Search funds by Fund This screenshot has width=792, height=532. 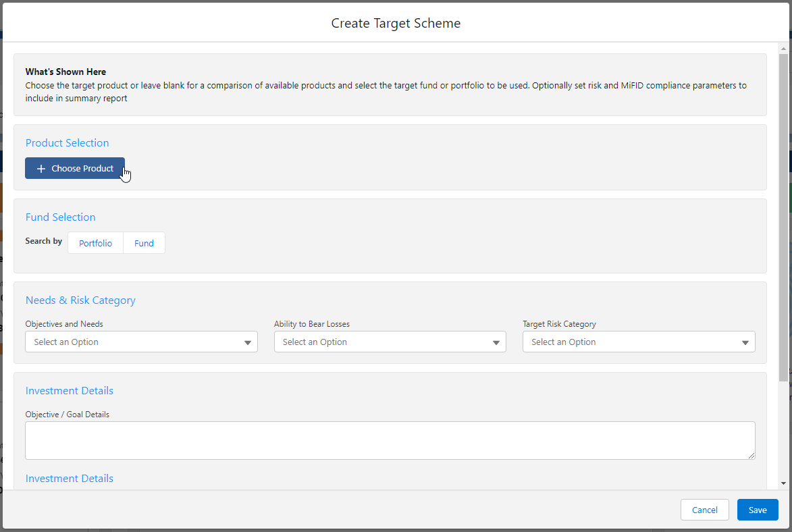pyautogui.click(x=144, y=243)
